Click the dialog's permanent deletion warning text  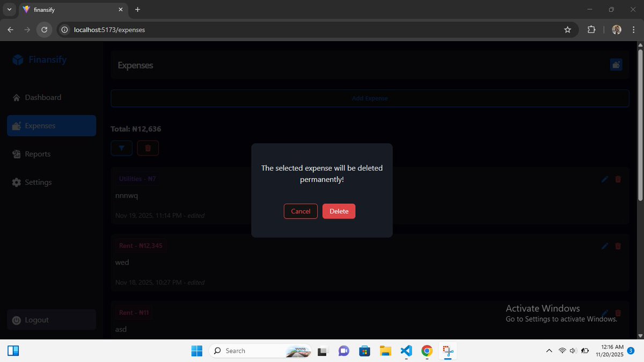coord(322,174)
